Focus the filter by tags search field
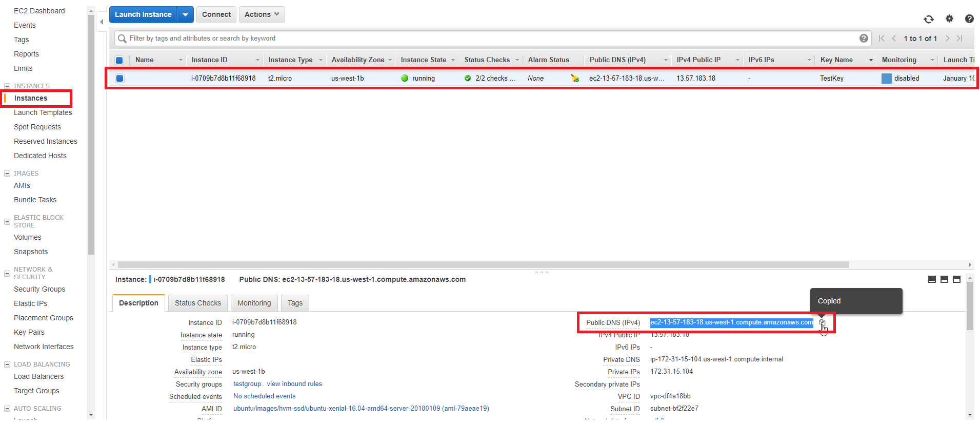Image resolution: width=980 pixels, height=422 pixels. click(487, 39)
